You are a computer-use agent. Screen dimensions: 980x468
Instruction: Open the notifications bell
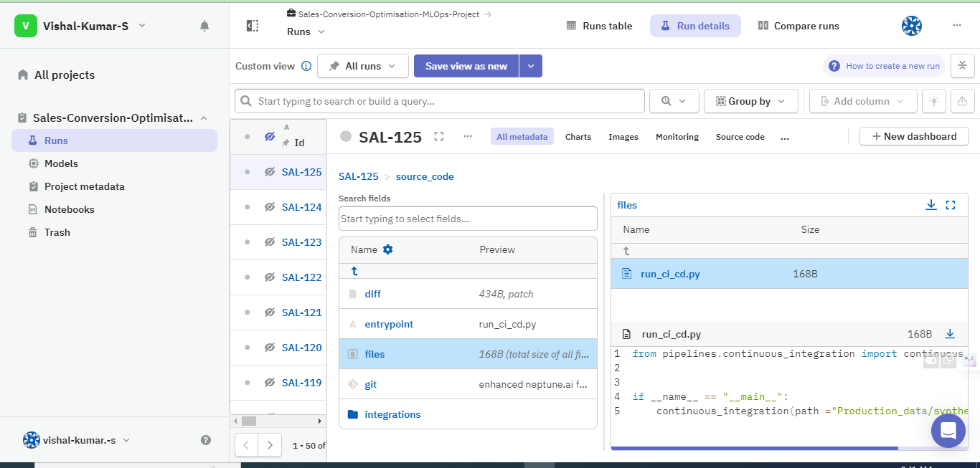point(204,26)
